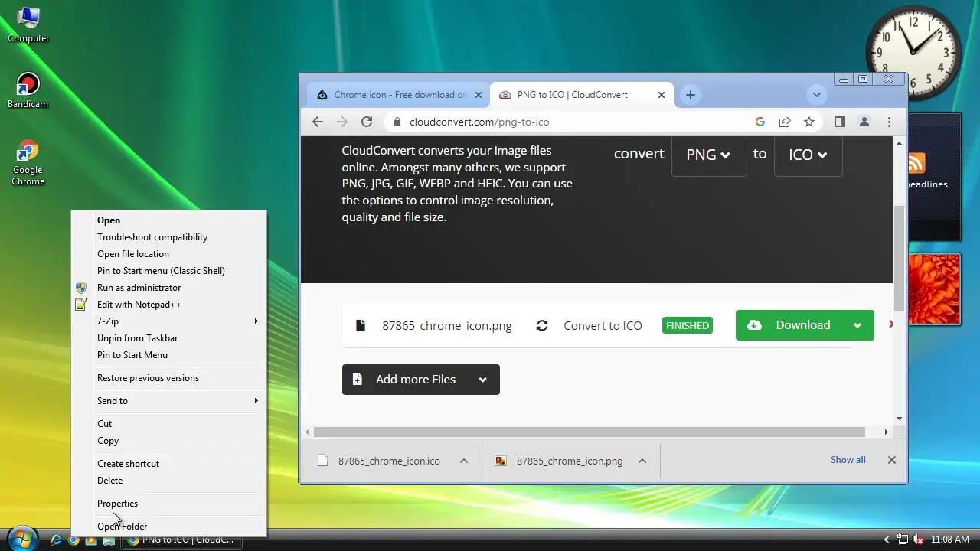Screen dimensions: 980x551
Task: Select the Google Chrome desktop shortcut
Action: pyautogui.click(x=28, y=163)
